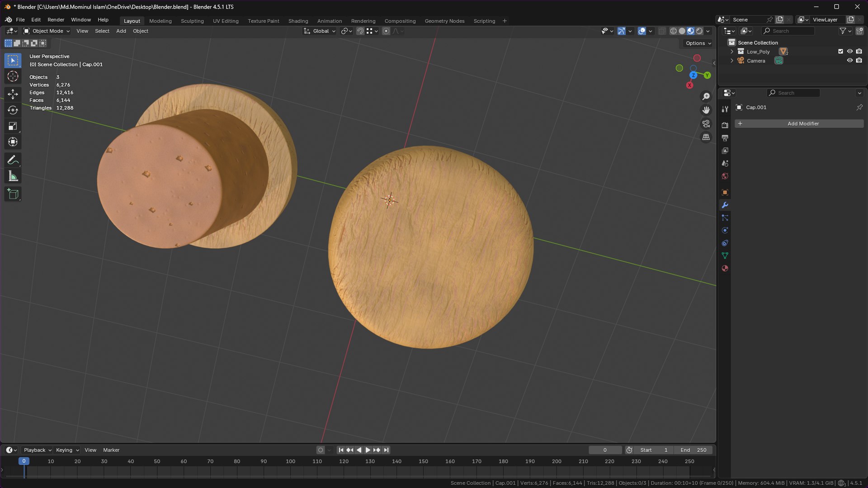Image resolution: width=868 pixels, height=488 pixels.
Task: Activate the Rotate tool
Action: pyautogui.click(x=13, y=110)
